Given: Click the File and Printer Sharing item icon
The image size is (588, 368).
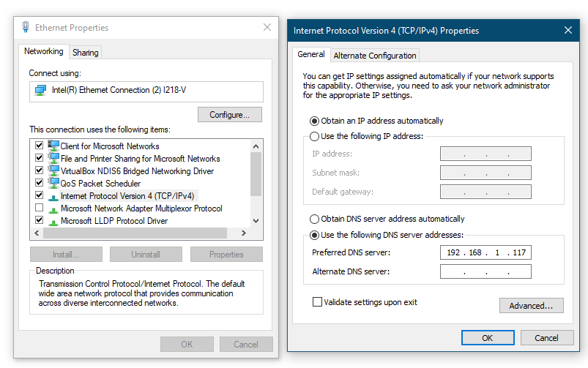Looking at the screenshot, I should [x=53, y=158].
